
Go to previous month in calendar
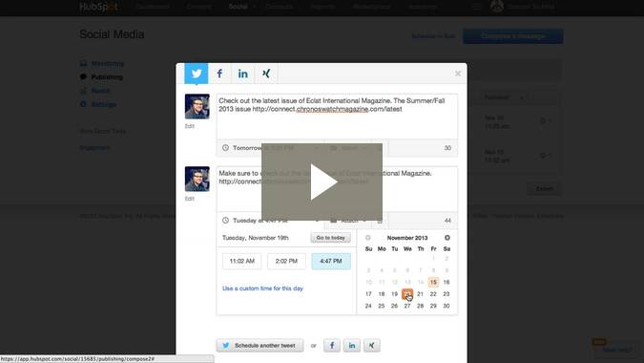click(368, 238)
